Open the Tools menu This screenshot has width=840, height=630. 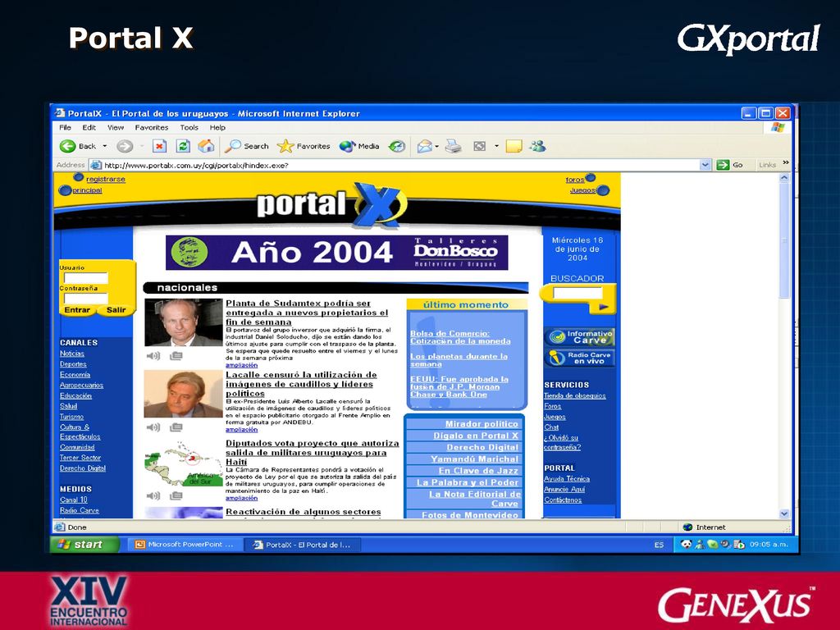point(189,127)
